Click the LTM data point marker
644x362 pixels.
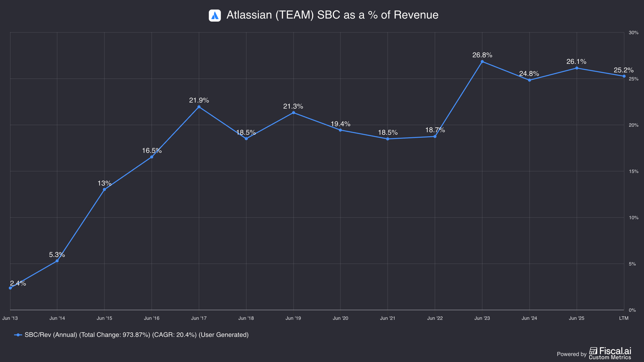624,76
